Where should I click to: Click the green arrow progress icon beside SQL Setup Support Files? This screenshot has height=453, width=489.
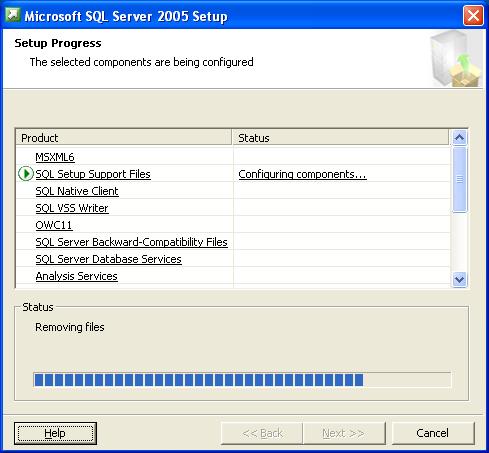pyautogui.click(x=26, y=174)
